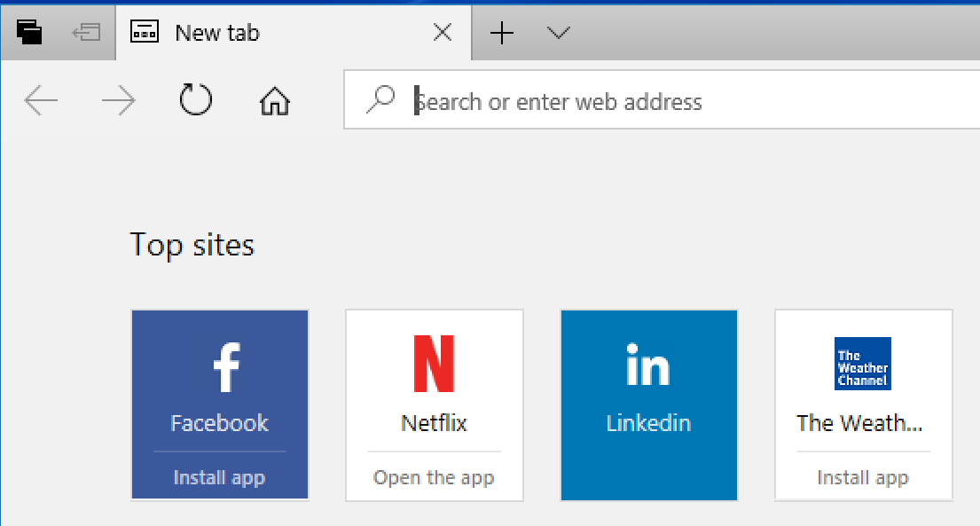This screenshot has height=526, width=980.
Task: Click the Refresh page icon
Action: pyautogui.click(x=195, y=100)
